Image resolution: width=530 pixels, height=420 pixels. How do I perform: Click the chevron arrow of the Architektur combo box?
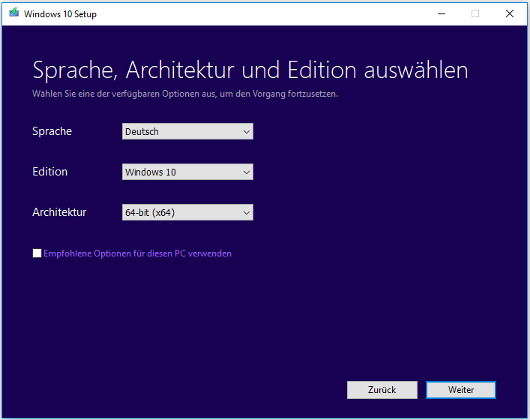(246, 213)
